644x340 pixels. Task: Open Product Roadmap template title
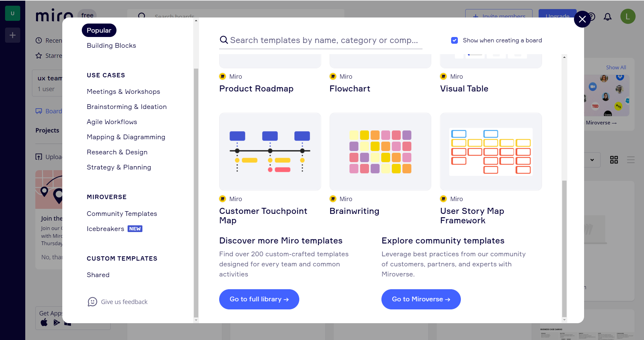pos(257,88)
